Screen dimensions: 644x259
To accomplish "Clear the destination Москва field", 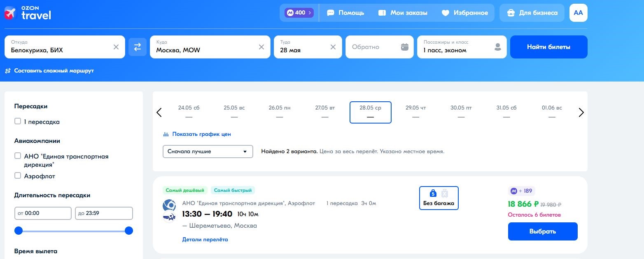I will click(x=261, y=47).
